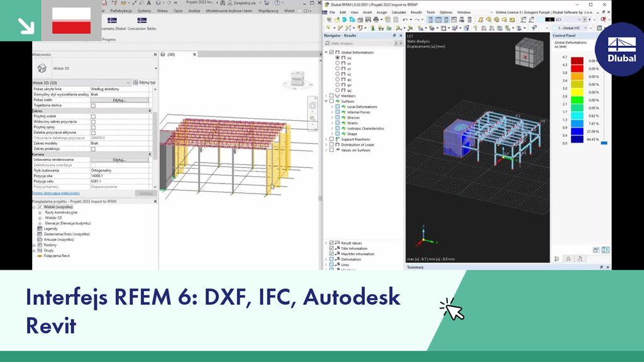The image size is (644, 362).
Task: Click the Revit ViewCube
Action: [297, 79]
